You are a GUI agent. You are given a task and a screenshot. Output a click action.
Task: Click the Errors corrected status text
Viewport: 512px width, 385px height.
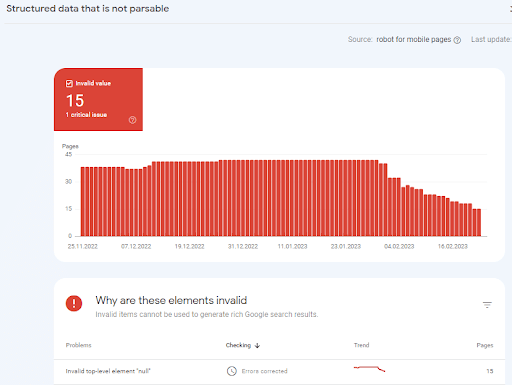click(264, 371)
